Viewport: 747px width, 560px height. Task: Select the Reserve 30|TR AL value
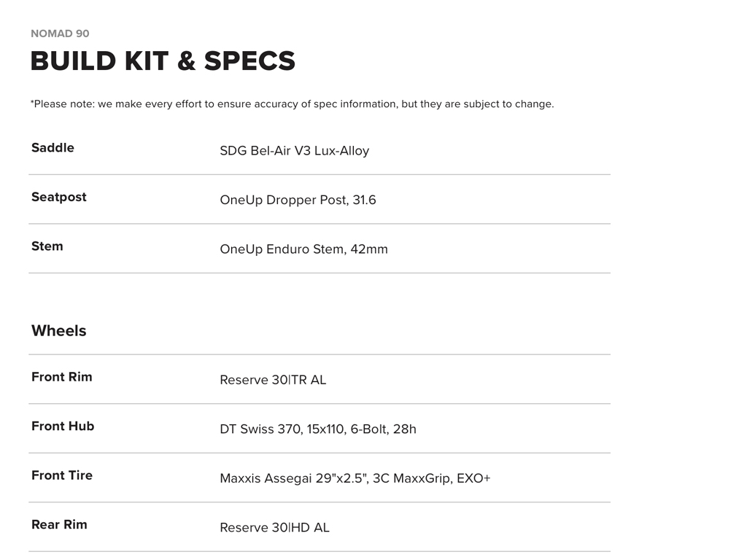[273, 380]
